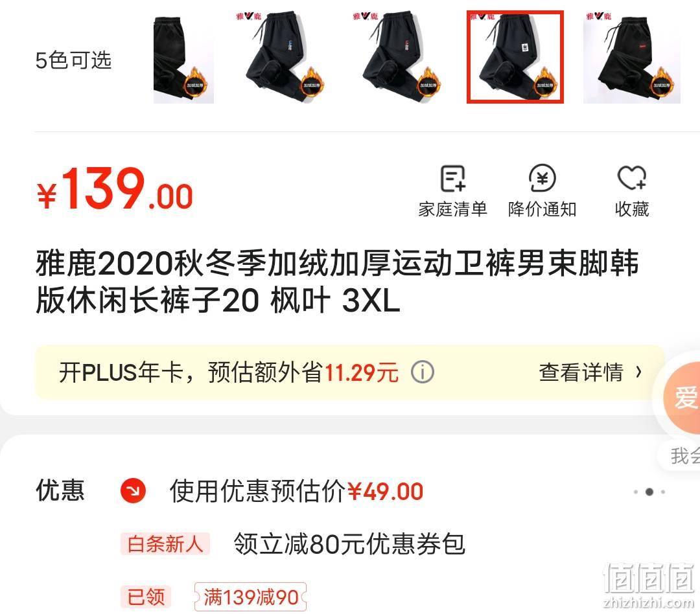700x614 pixels.
Task: Click the 领立减80元优惠券包 offer text
Action: coord(349,544)
